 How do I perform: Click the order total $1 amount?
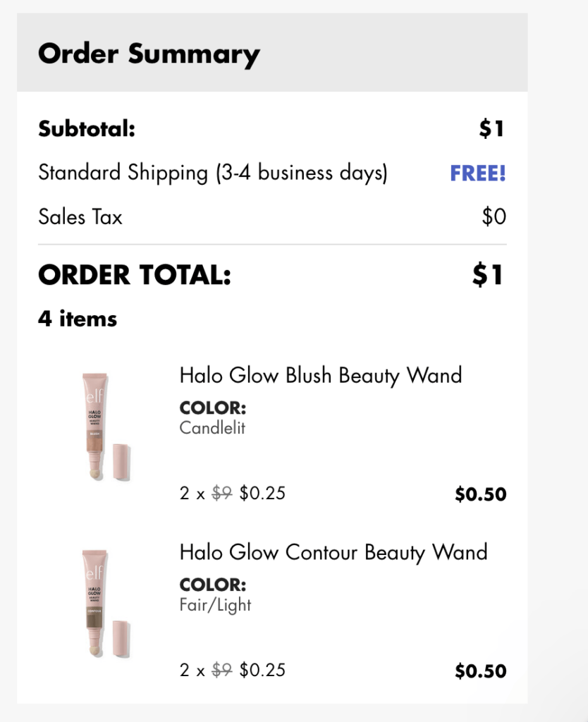(488, 276)
